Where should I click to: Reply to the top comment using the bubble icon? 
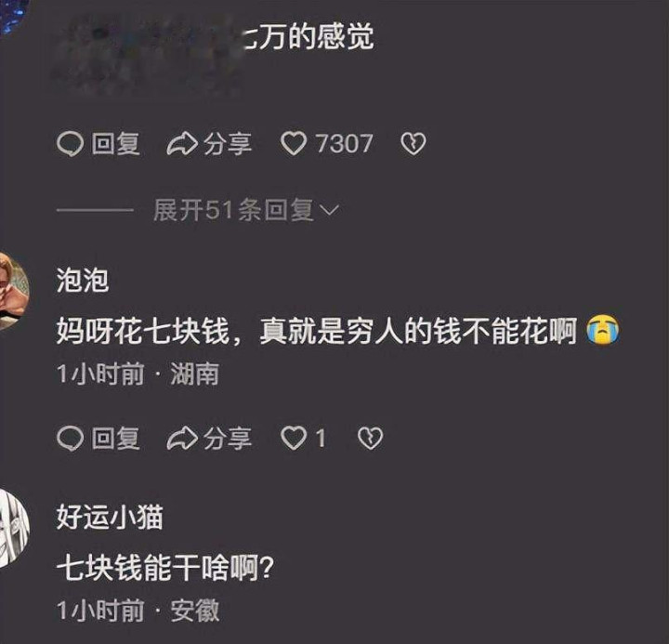click(x=70, y=144)
